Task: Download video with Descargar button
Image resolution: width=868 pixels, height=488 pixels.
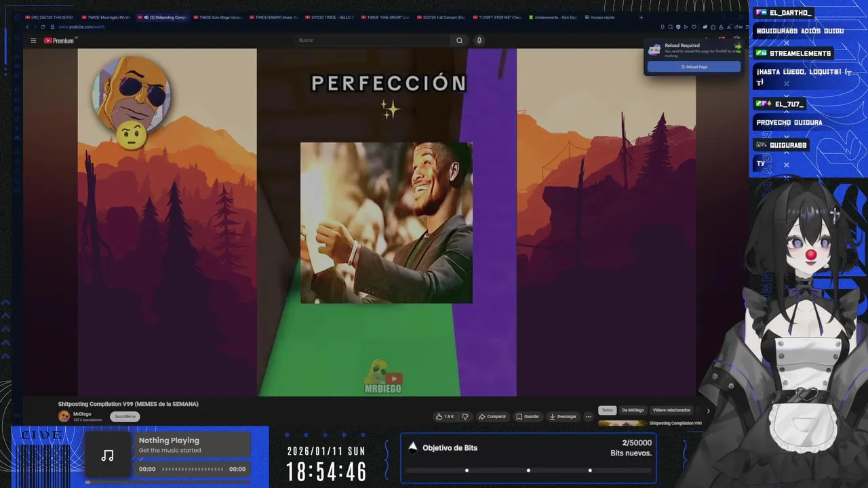Action: 563,417
